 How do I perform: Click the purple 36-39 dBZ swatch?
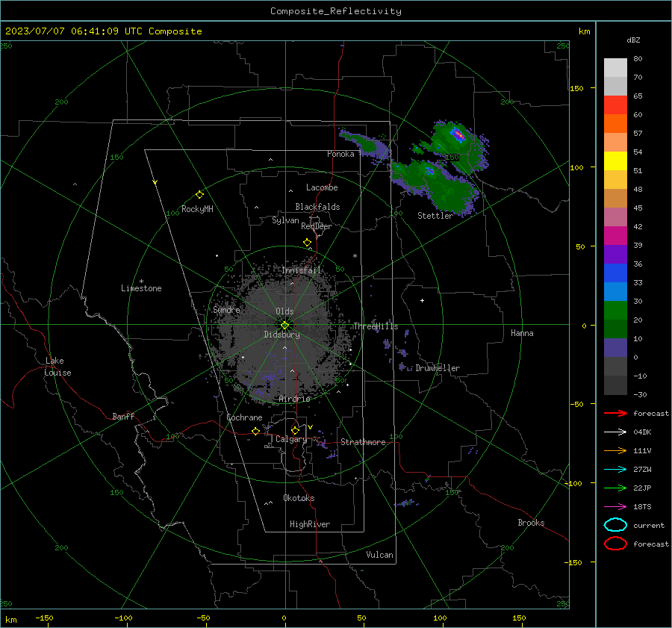(x=615, y=254)
